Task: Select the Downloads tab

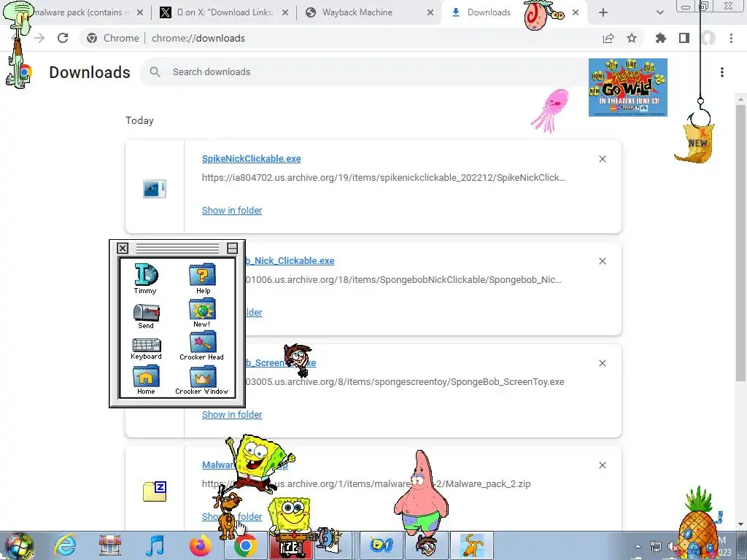Action: tap(488, 13)
